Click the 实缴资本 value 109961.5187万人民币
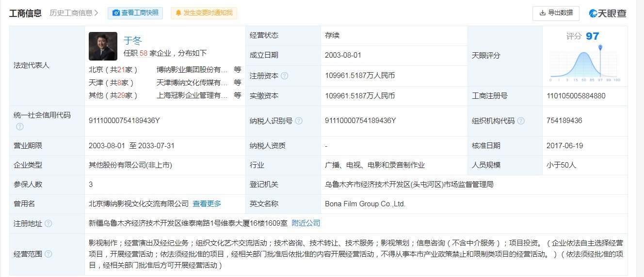Image resolution: width=644 pixels, height=277 pixels. (x=360, y=96)
